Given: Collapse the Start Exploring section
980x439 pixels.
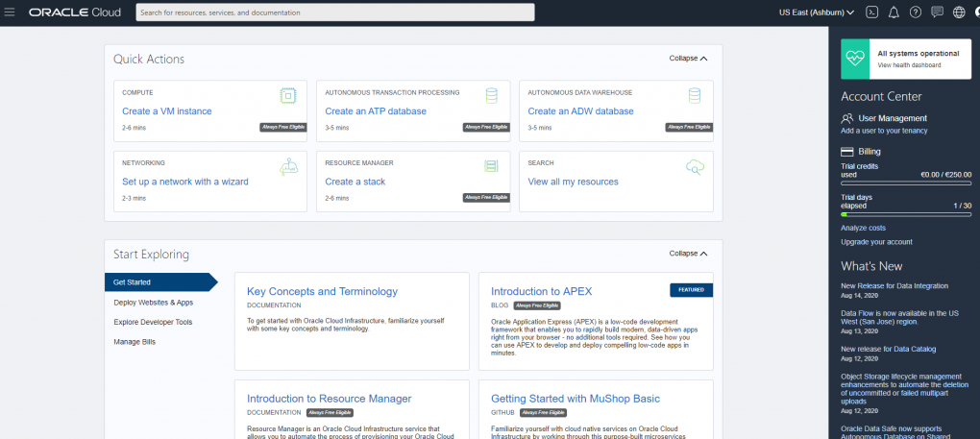Looking at the screenshot, I should (688, 254).
